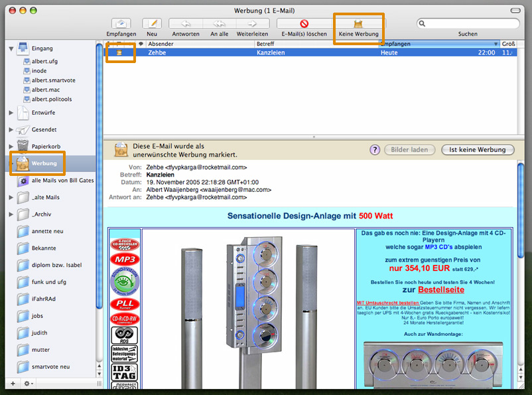The image size is (532, 395).
Task: Click the Empfangen get-mail toolbar icon
Action: point(121,24)
